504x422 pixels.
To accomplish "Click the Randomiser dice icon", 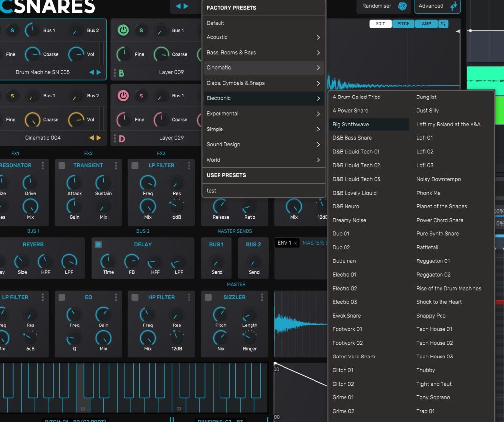I will tap(402, 6).
